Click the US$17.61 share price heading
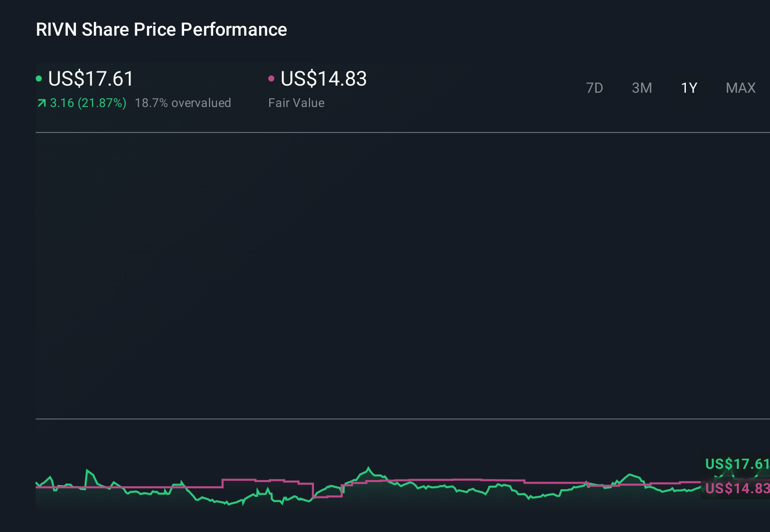The width and height of the screenshot is (770, 532). [x=91, y=79]
